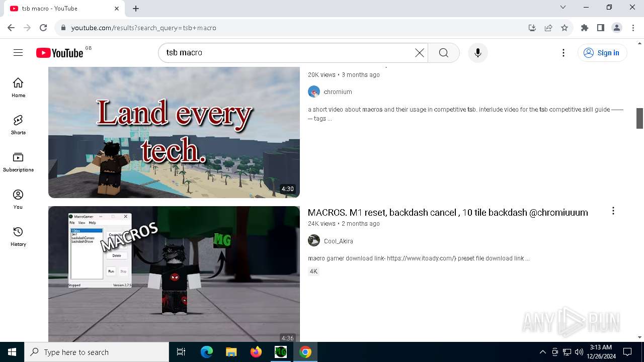Image resolution: width=644 pixels, height=362 pixels.
Task: View site information lock icon
Action: pyautogui.click(x=63, y=28)
